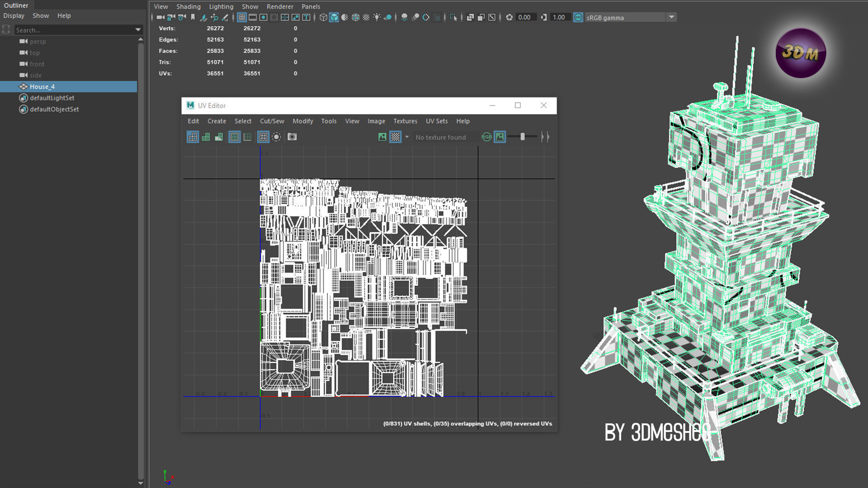Open the sRGB gamma view transform dropdown
868x488 pixels.
coord(671,18)
